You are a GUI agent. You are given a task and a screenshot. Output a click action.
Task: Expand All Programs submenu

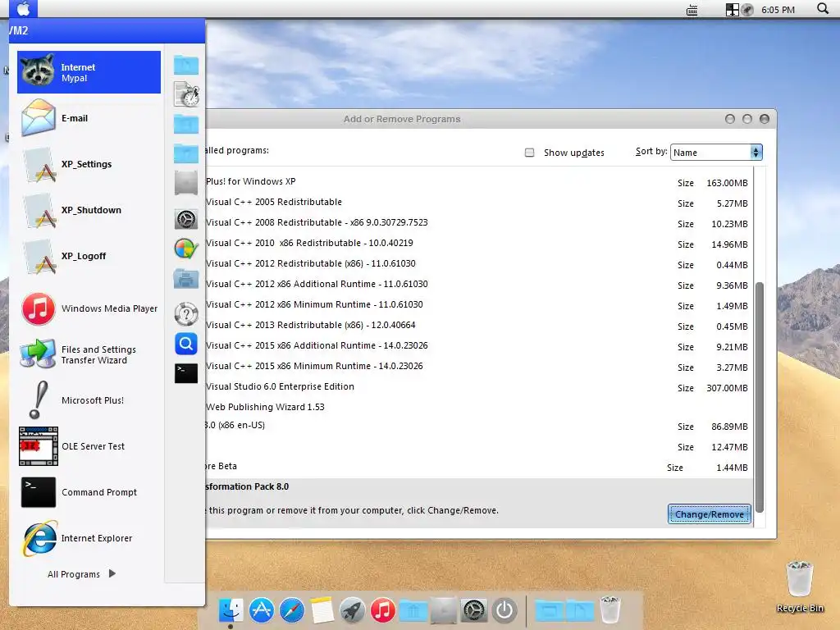(81, 573)
